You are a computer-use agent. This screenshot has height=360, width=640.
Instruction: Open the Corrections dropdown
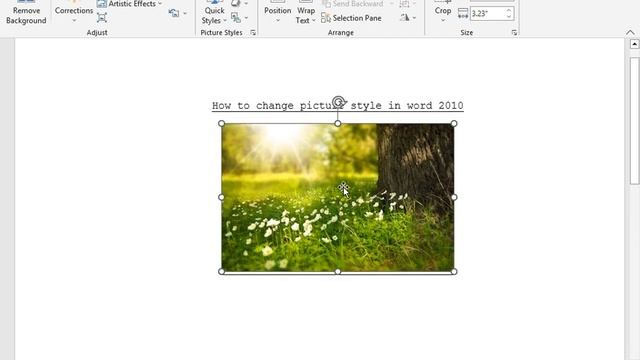tap(74, 13)
